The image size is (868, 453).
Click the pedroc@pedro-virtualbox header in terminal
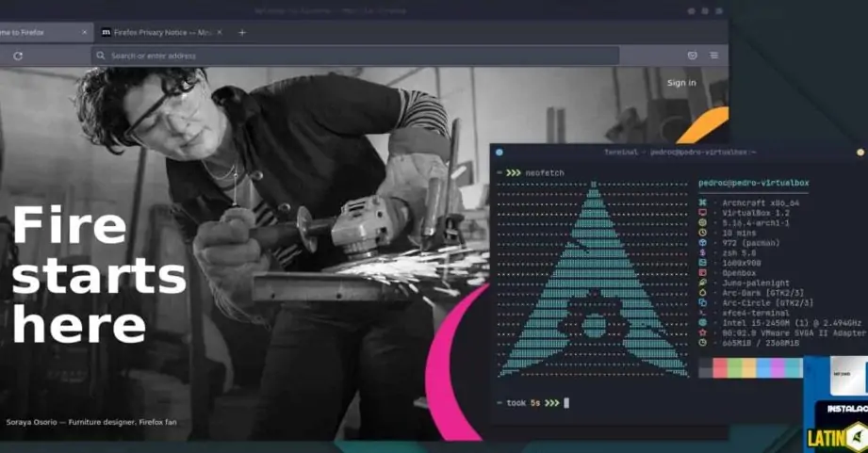[753, 183]
